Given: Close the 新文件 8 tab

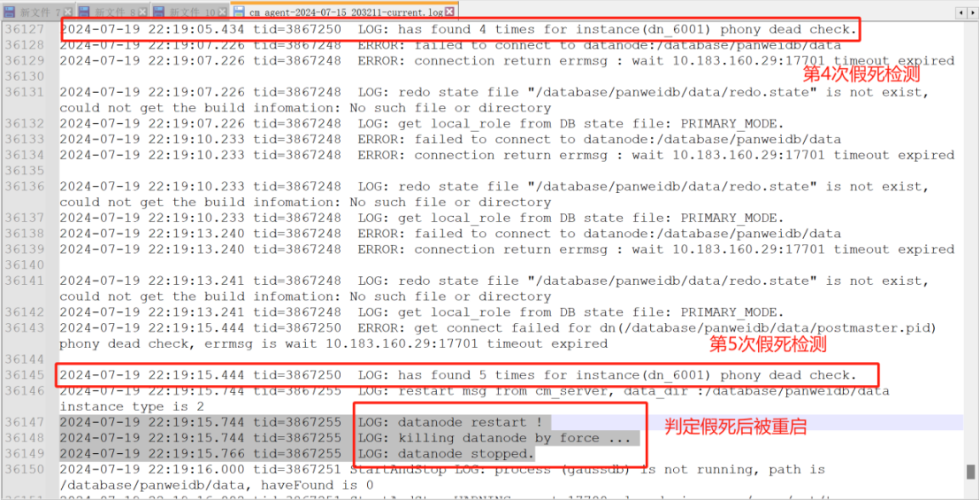Looking at the screenshot, I should coord(142,12).
